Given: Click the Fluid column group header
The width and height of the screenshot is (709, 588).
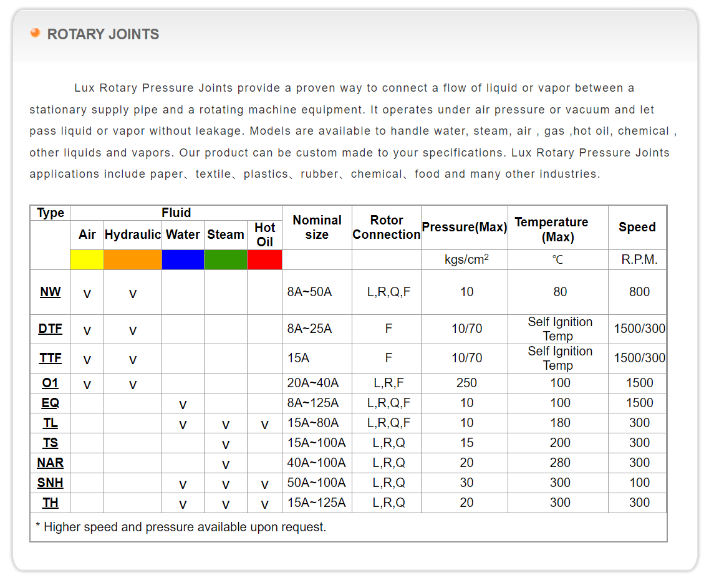Looking at the screenshot, I should pyautogui.click(x=176, y=213).
